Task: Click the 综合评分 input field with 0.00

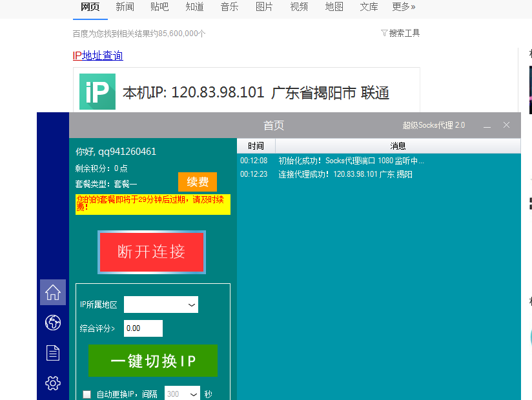Action: coord(143,328)
